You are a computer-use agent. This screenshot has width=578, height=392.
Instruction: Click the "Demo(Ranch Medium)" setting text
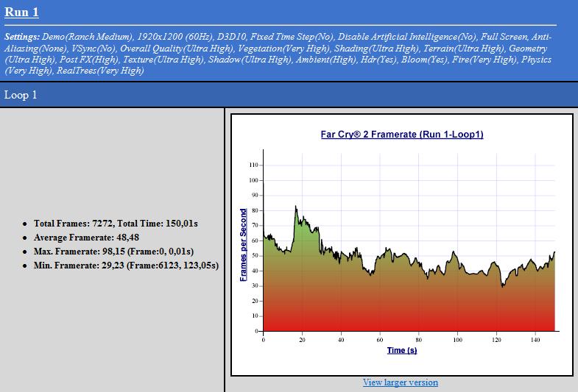pos(87,37)
